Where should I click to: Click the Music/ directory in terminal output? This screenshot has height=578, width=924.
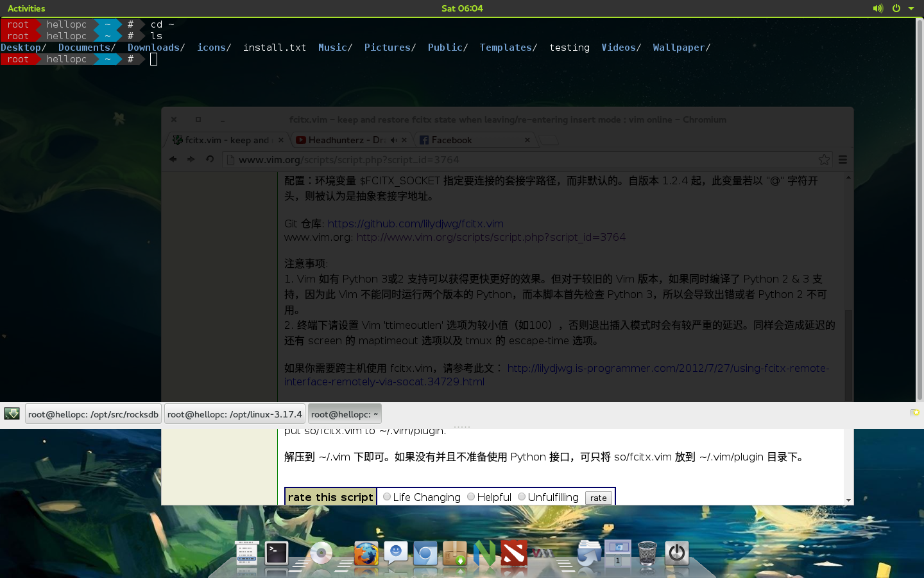(335, 48)
